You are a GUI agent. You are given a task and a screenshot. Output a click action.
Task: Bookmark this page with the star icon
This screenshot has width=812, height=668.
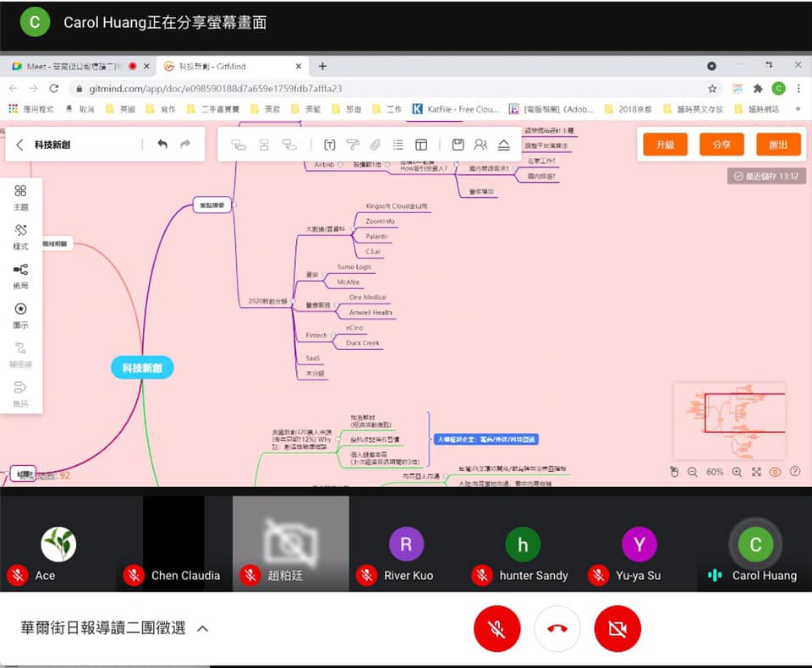(x=712, y=89)
